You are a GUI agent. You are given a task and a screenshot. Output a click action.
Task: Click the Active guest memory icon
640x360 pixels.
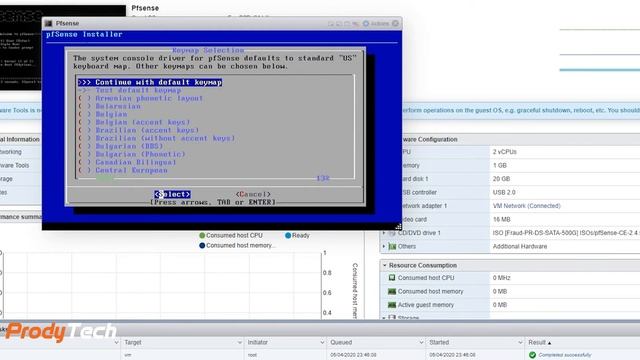tap(392, 305)
